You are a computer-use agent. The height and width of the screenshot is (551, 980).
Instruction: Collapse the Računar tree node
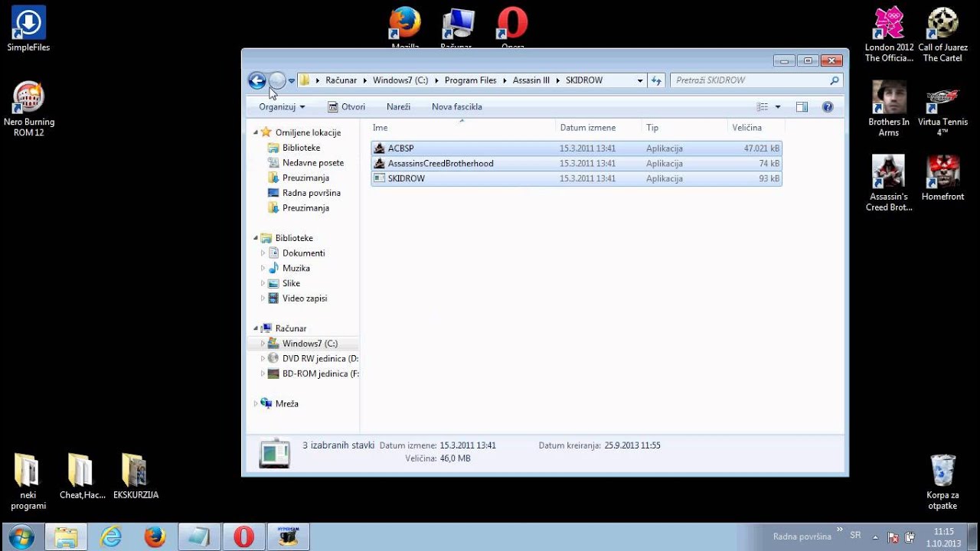pos(256,328)
